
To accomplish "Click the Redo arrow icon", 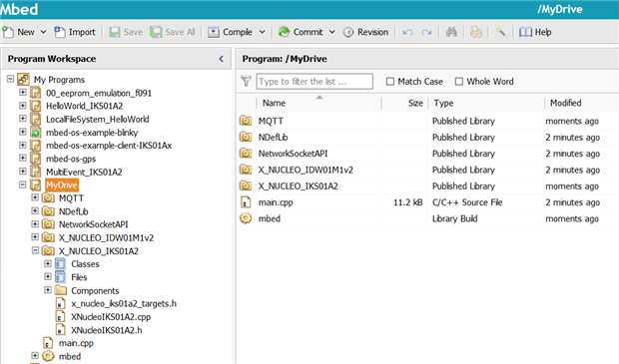I will click(426, 32).
